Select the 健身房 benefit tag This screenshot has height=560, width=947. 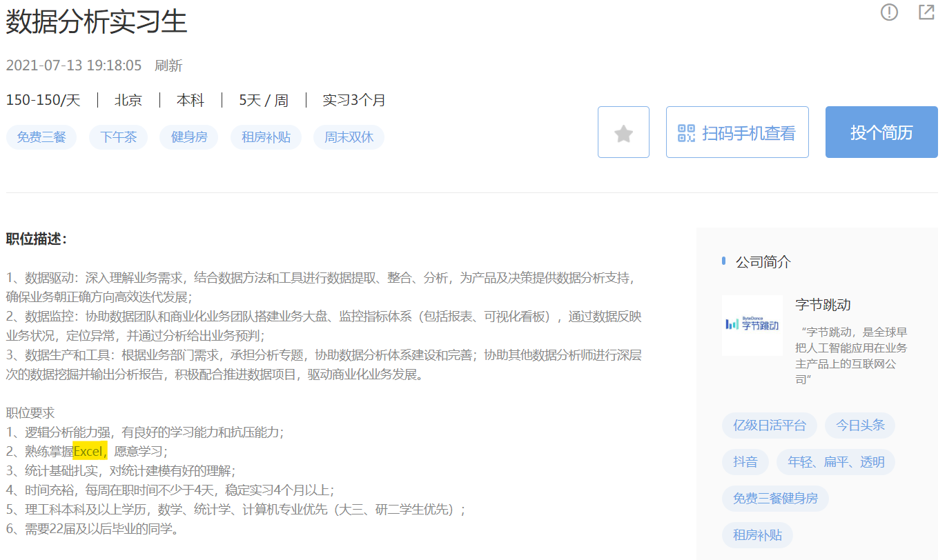click(188, 137)
